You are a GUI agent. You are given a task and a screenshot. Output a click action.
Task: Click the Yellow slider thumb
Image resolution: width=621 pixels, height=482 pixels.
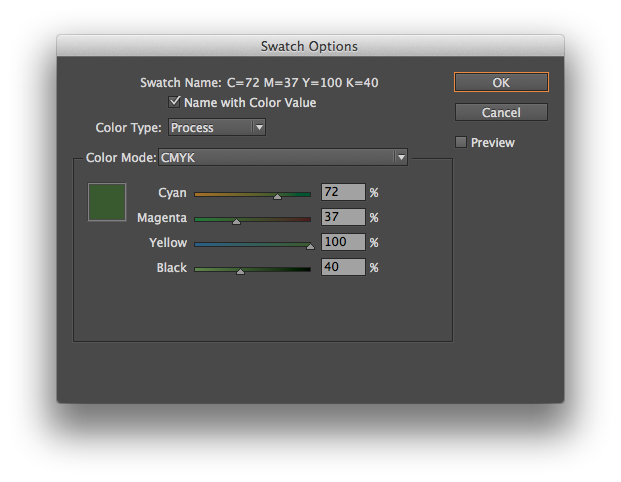[310, 246]
